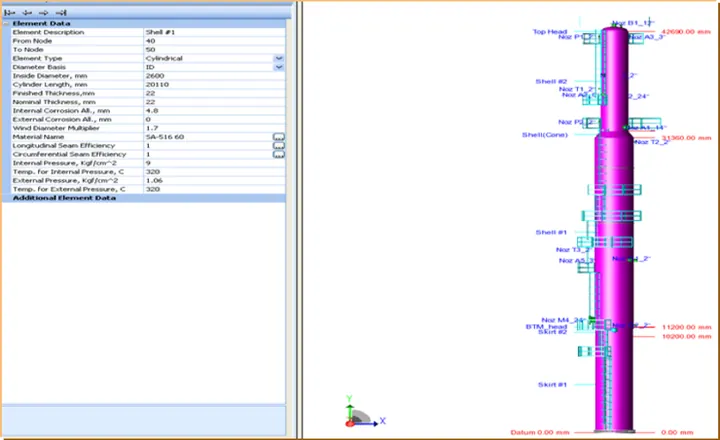Select the Additional Element Data header
This screenshot has width=720, height=440.
tap(144, 198)
